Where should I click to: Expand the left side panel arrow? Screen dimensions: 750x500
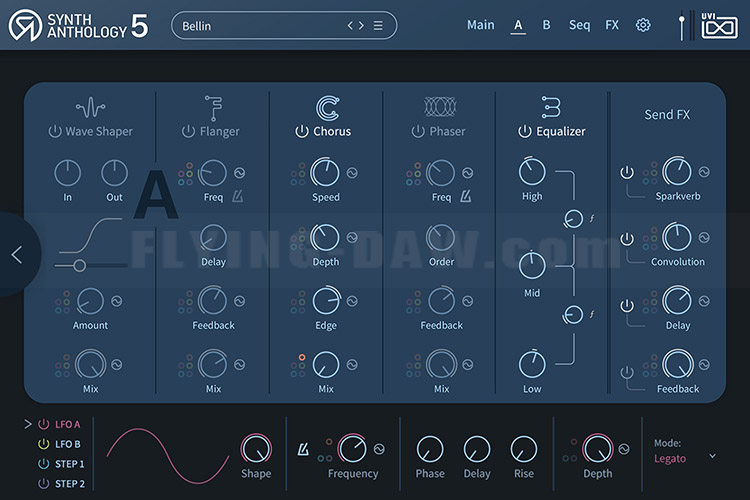(17, 255)
